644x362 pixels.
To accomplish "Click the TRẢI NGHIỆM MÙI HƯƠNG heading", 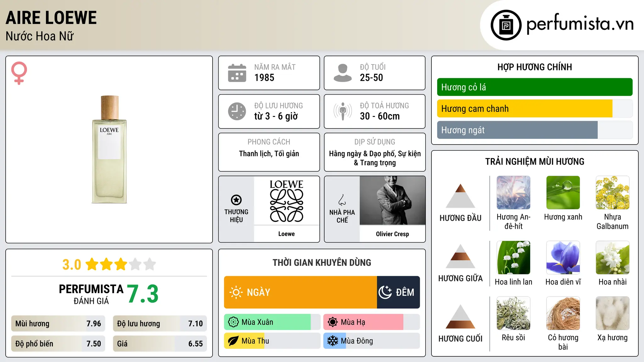I will click(535, 162).
